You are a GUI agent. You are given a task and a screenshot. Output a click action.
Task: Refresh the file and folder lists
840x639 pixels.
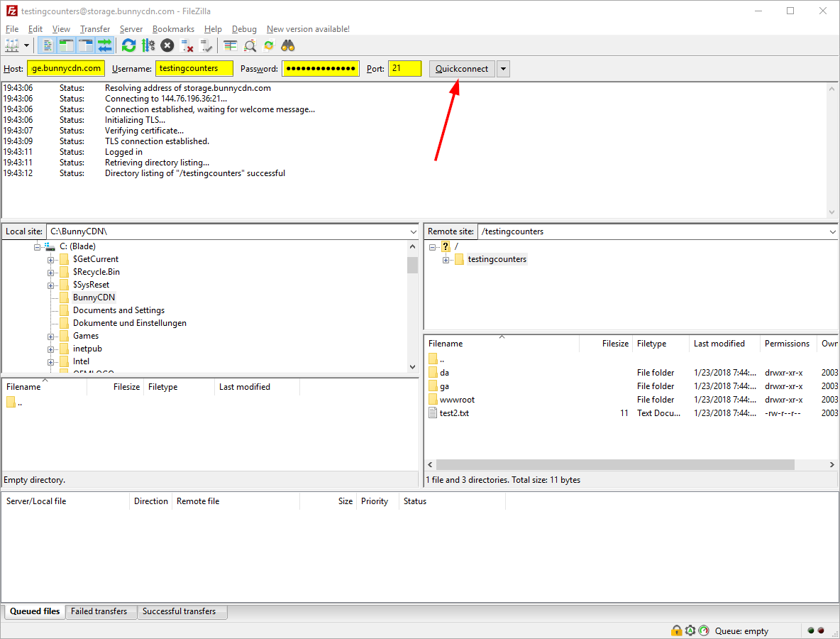[128, 45]
